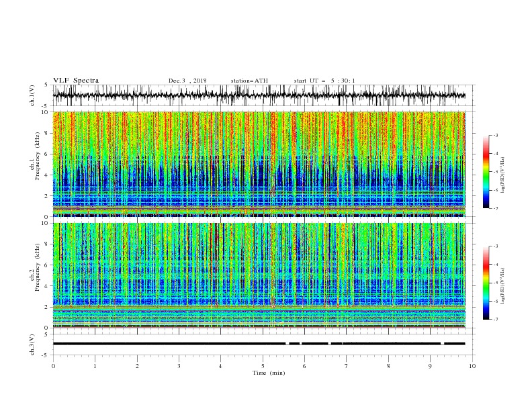The height and width of the screenshot is (411, 532).
Task: Click time axis tick label "9"
Action: tap(430, 366)
